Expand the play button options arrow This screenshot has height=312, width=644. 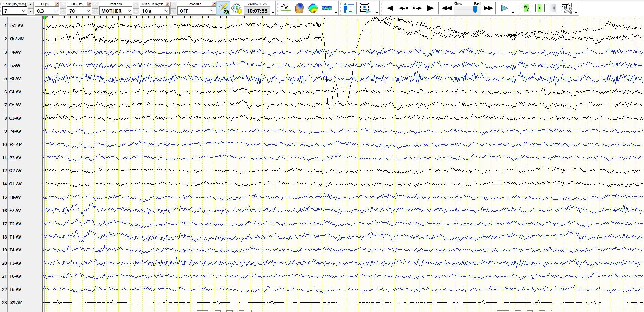coord(513,13)
